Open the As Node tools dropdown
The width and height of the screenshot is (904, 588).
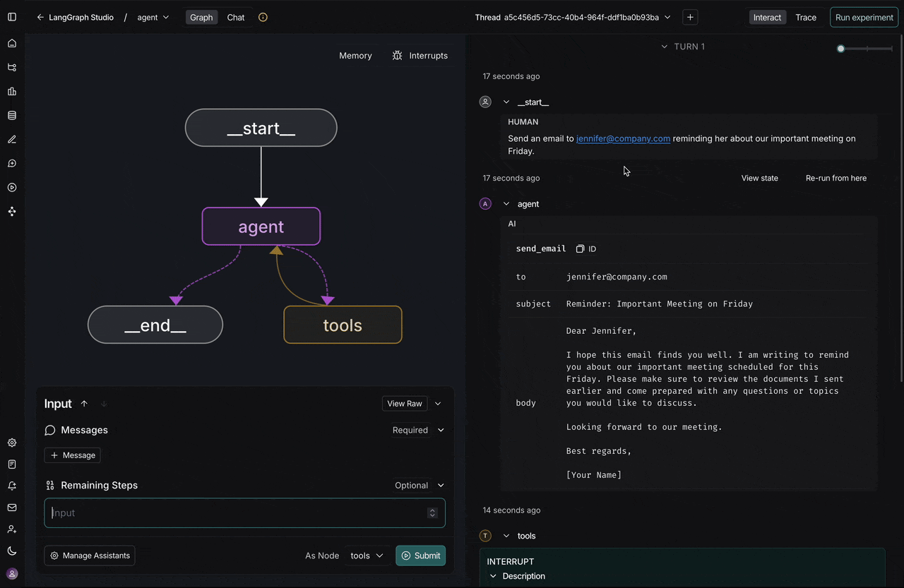click(x=367, y=556)
